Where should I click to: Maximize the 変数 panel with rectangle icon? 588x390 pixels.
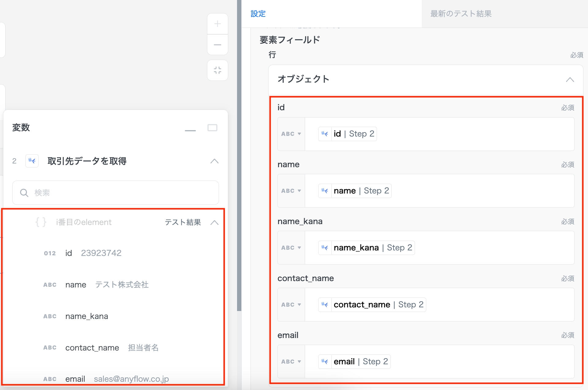point(212,128)
